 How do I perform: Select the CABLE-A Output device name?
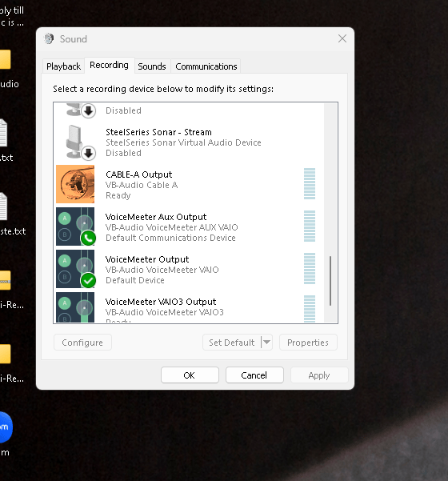tap(138, 174)
